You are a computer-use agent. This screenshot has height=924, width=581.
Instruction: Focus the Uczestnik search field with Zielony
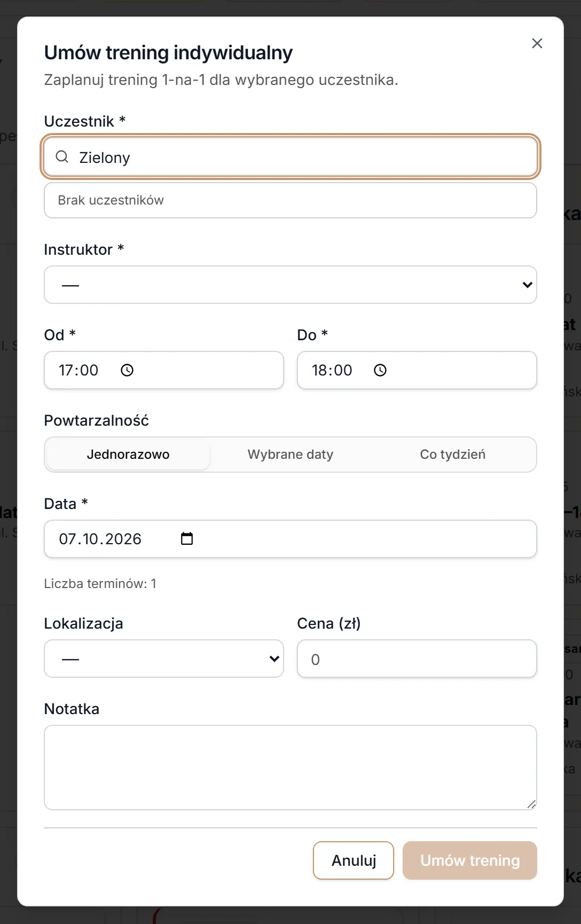290,157
